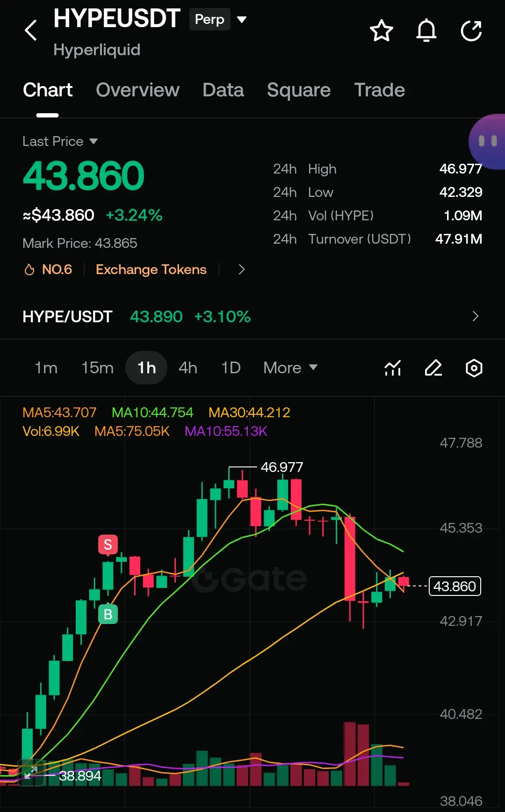Tap the MA10:44.754 indicator label
This screenshot has width=505, height=812.
pyautogui.click(x=152, y=413)
